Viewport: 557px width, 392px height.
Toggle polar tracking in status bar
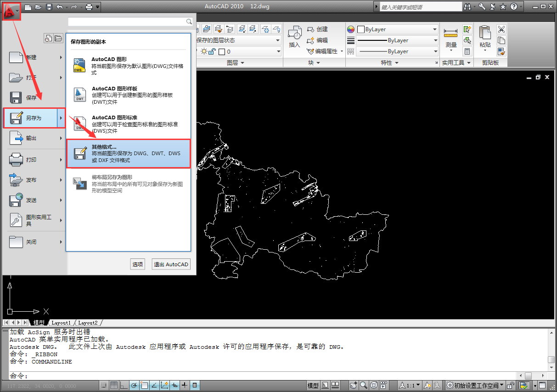134,385
